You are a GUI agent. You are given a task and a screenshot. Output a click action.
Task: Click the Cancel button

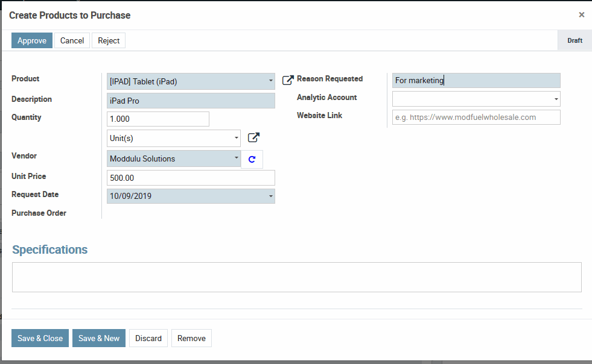(x=72, y=40)
